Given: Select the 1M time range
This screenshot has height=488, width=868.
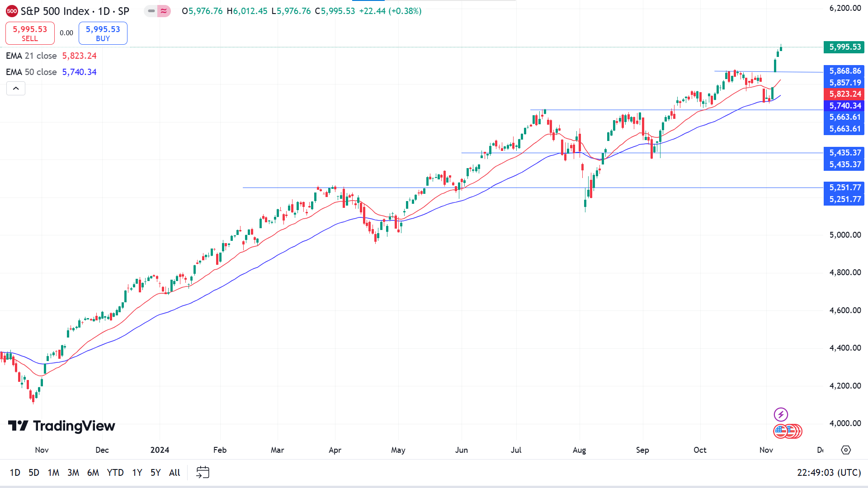Looking at the screenshot, I should 53,473.
